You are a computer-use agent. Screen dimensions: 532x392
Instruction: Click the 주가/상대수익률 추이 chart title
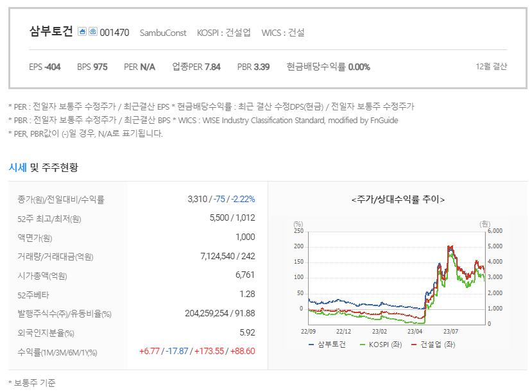coord(398,200)
